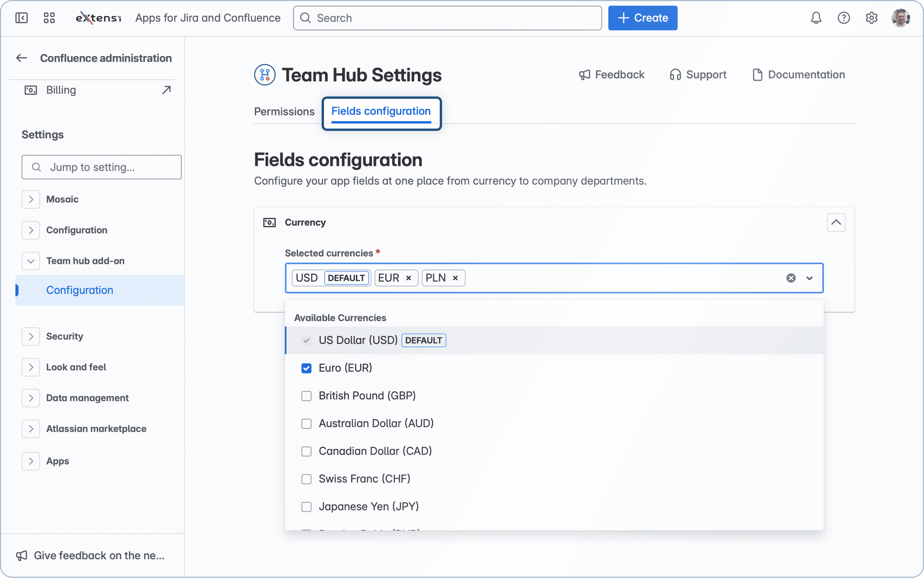
Task: Collapse the sidebar with the panel icon
Action: (21, 18)
